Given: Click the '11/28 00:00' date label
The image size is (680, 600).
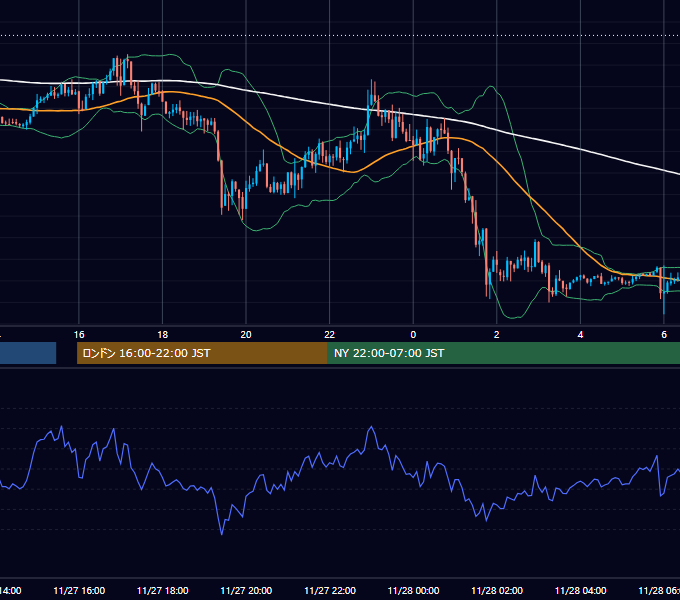Looking at the screenshot, I should tap(413, 590).
